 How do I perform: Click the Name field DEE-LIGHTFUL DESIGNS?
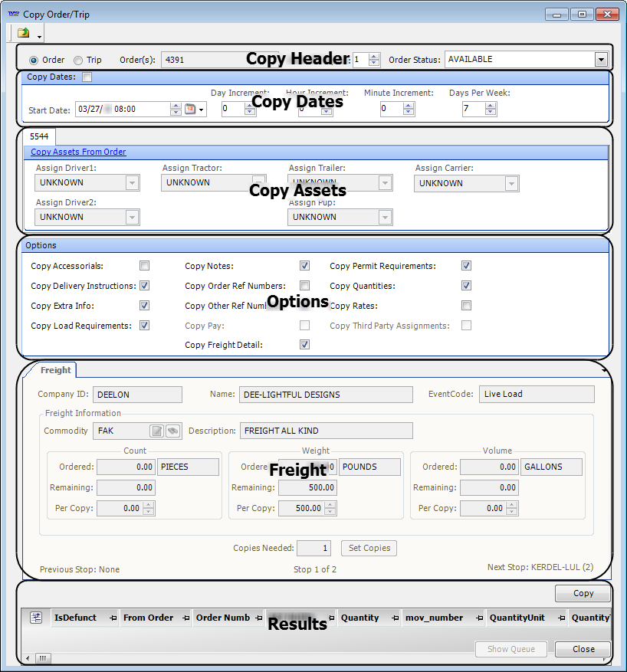326,395
